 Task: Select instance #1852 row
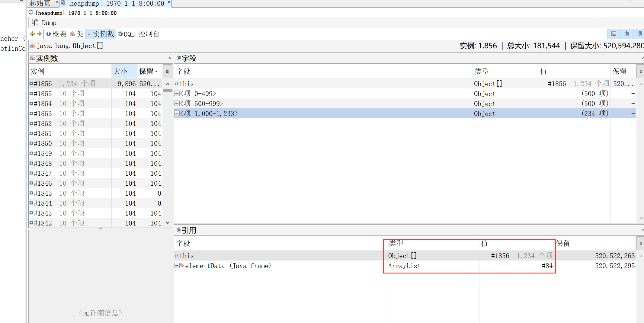(x=95, y=123)
